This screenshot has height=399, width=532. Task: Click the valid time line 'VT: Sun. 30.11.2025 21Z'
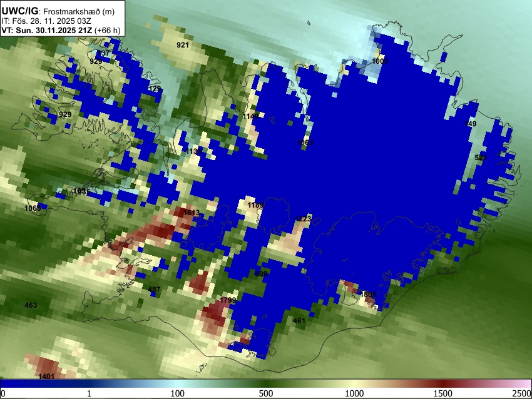pos(47,30)
